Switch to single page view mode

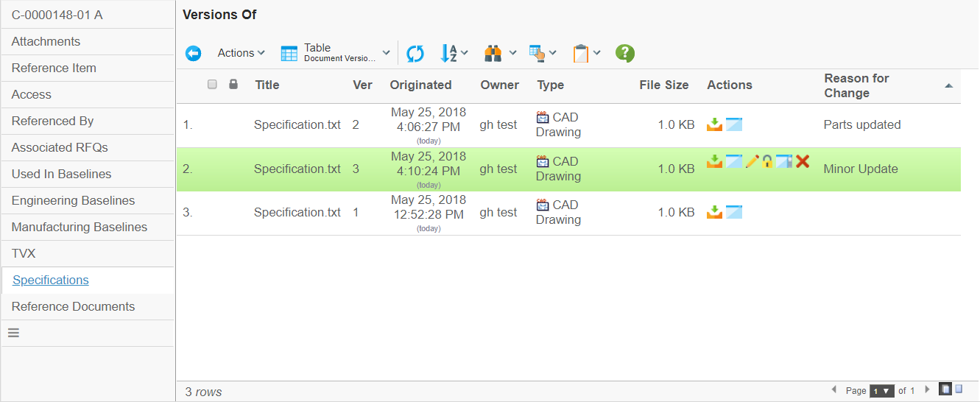coord(959,389)
